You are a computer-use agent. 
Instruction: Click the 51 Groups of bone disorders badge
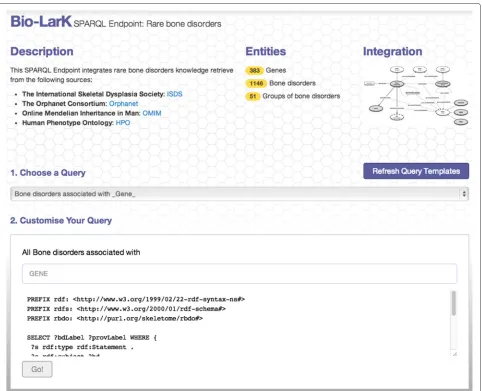(253, 96)
